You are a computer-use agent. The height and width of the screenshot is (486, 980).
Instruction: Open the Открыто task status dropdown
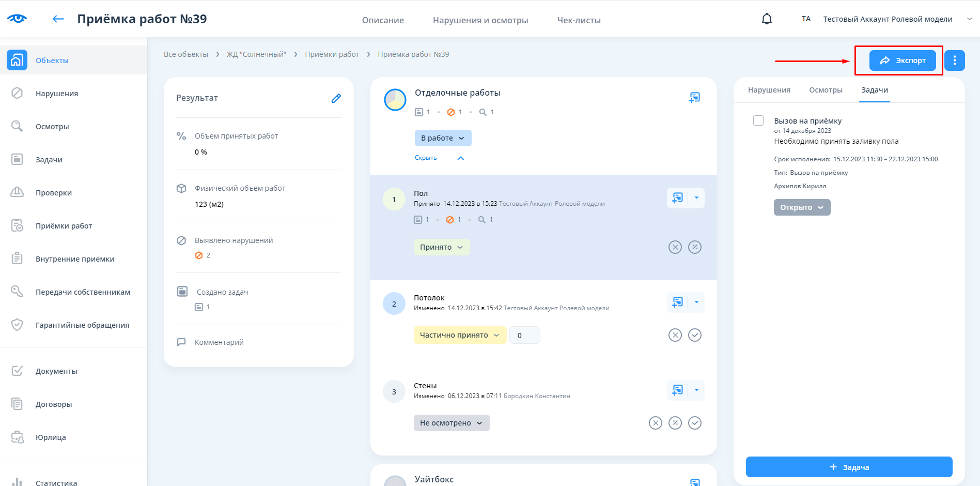point(802,207)
